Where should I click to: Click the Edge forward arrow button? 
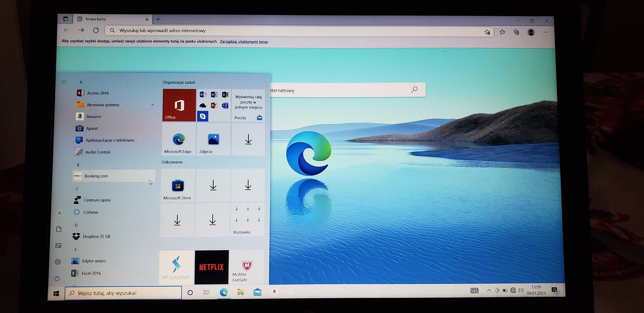tap(81, 30)
